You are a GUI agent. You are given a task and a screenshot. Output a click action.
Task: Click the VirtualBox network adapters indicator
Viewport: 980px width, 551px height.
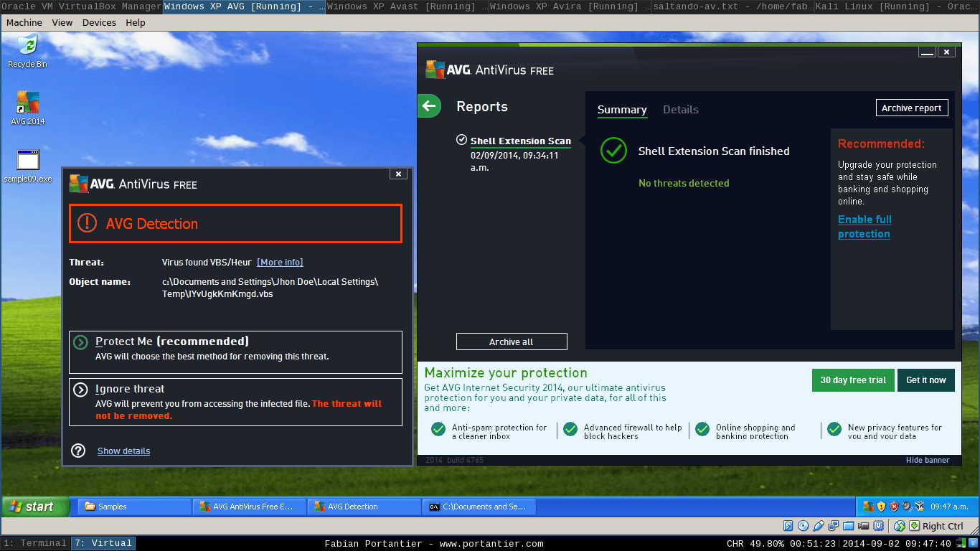click(833, 526)
